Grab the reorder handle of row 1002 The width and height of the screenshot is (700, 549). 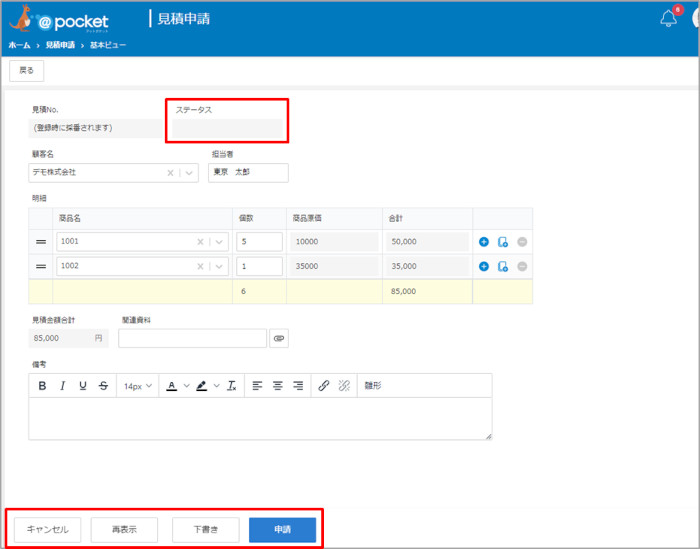click(x=41, y=266)
